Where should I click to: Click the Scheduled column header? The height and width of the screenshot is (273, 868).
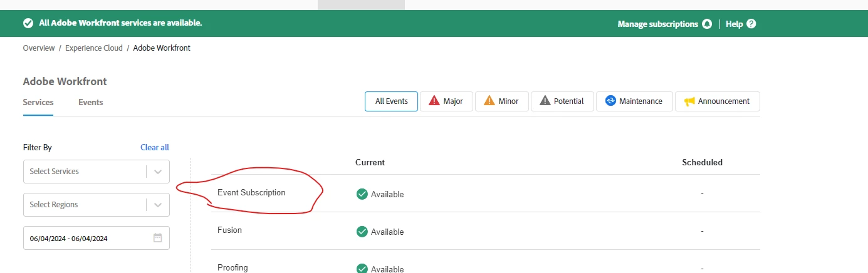702,162
